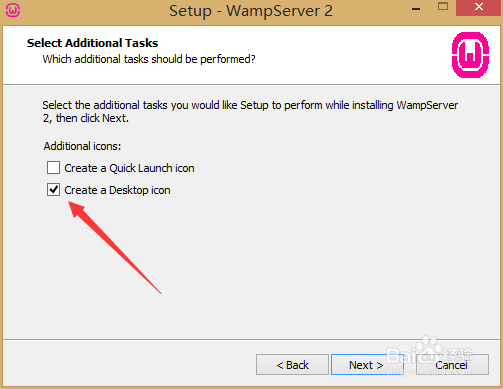Click the Baidu watermark logo
Image resolution: width=503 pixels, height=389 pixels.
pos(430,355)
